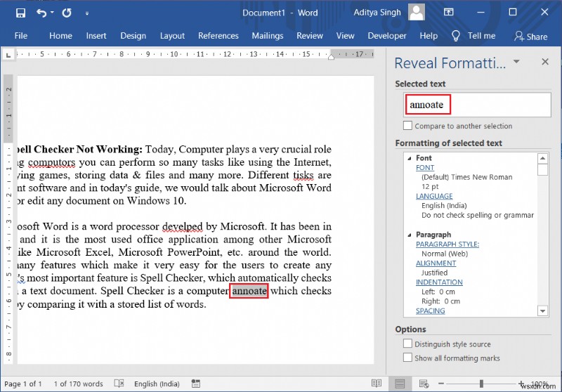The image size is (562, 392).
Task: Click the Undo arrow icon
Action: 41,13
